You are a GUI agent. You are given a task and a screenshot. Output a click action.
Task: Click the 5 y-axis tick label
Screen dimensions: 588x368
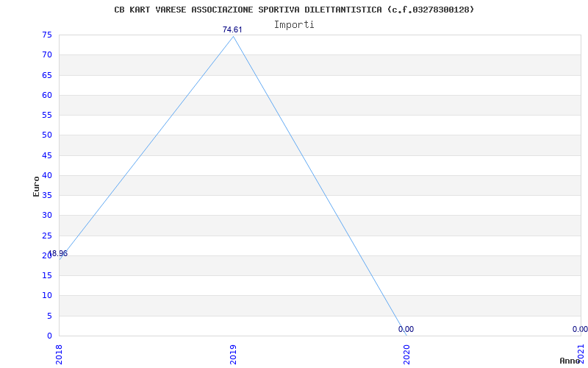[x=49, y=316]
